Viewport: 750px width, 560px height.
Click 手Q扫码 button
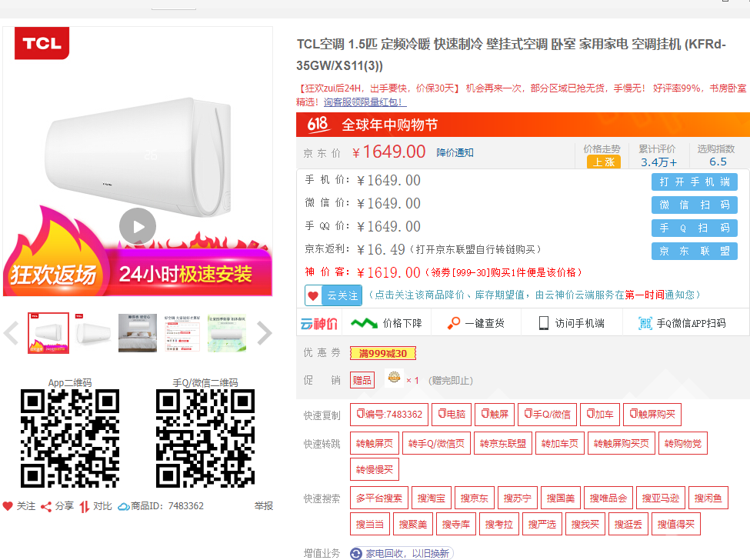click(694, 228)
